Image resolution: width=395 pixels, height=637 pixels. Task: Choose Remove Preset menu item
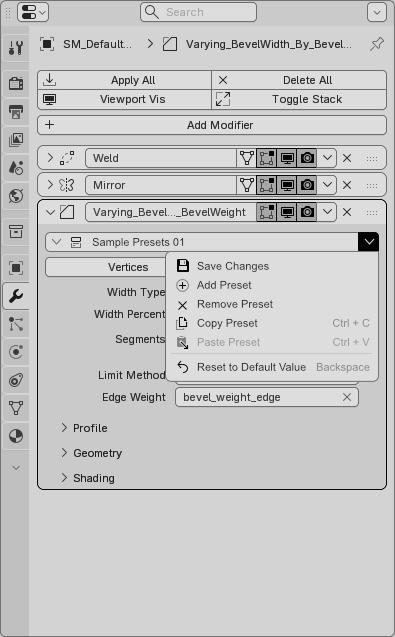click(273, 304)
